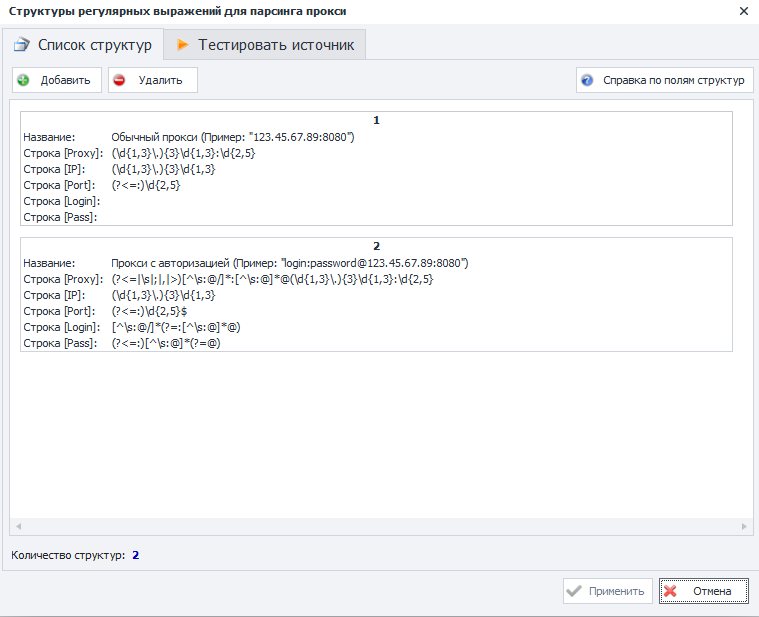Image resolution: width=759 pixels, height=617 pixels.
Task: Click the horizontal scrollbar track in the list
Action: coord(378,526)
